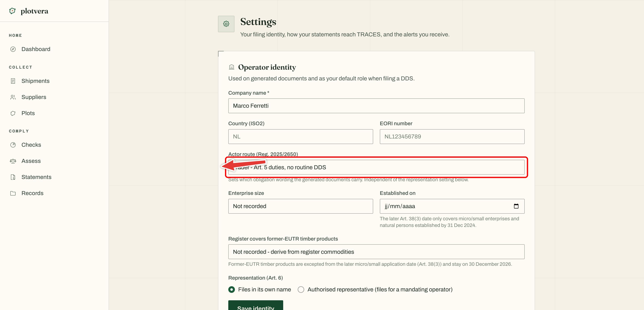Click the 'Operator identity' section title

[267, 67]
